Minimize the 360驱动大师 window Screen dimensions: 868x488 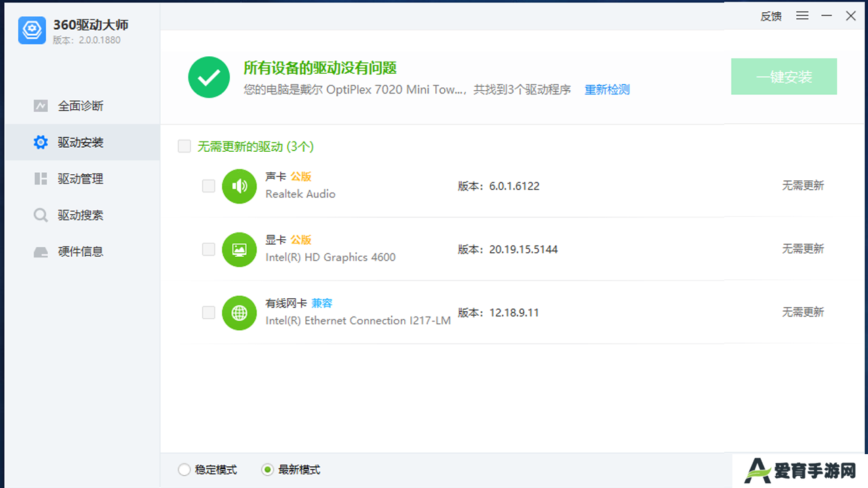pos(827,16)
